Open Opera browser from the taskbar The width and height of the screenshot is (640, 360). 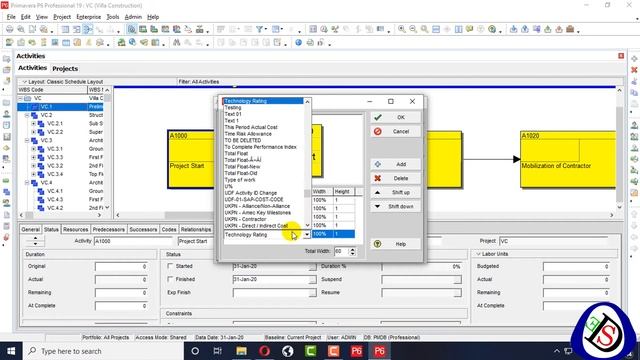[x=264, y=351]
